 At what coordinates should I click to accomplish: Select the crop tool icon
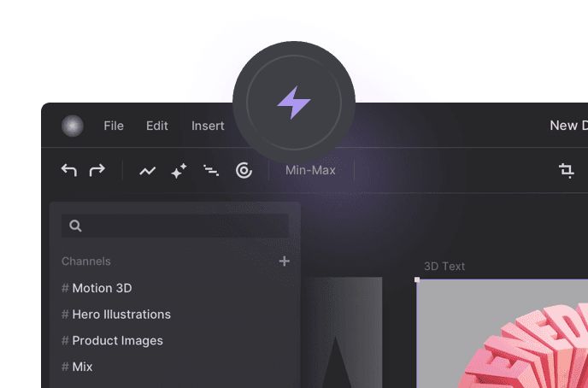[566, 171]
